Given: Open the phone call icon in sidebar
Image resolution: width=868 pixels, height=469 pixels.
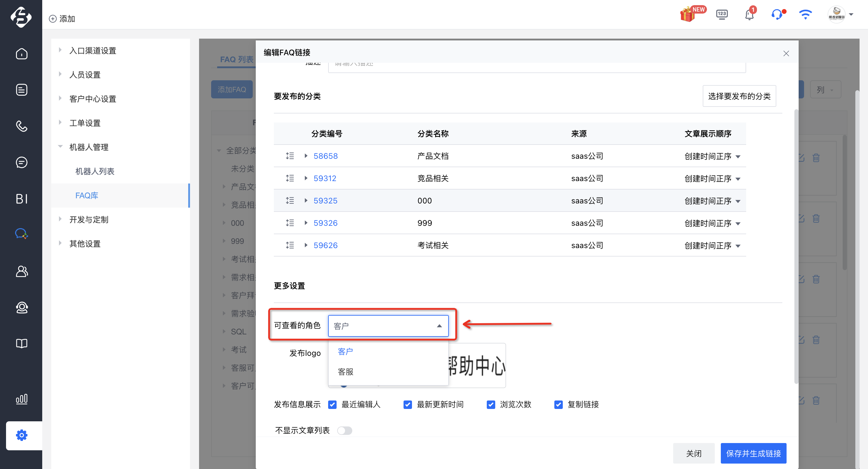Looking at the screenshot, I should 22,126.
